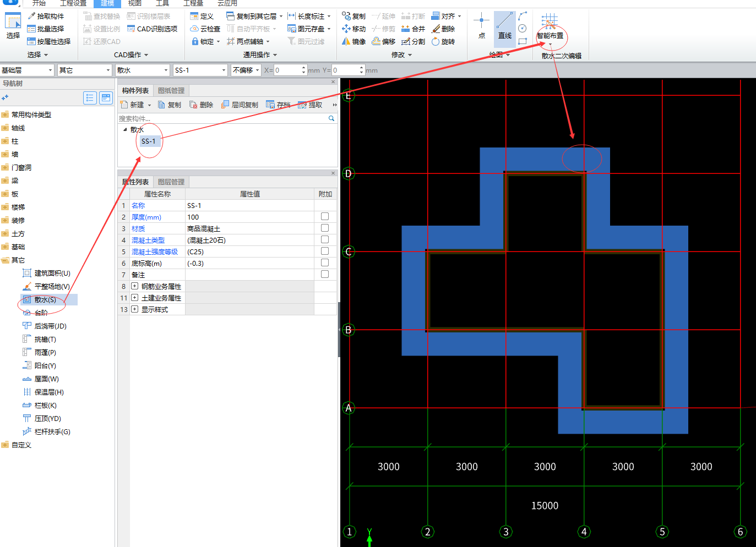Select 散水(S) in the navigation tree
Viewport: 756px width, 547px height.
point(45,300)
